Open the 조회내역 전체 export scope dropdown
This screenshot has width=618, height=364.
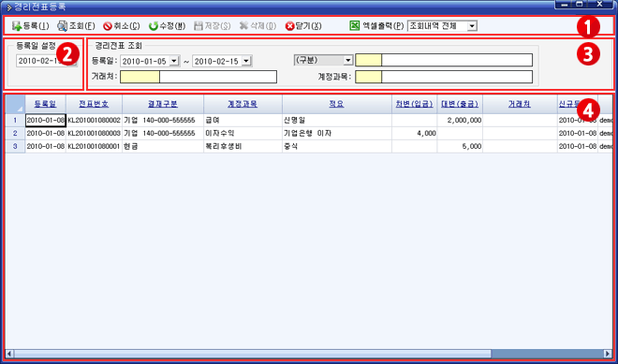click(x=472, y=26)
